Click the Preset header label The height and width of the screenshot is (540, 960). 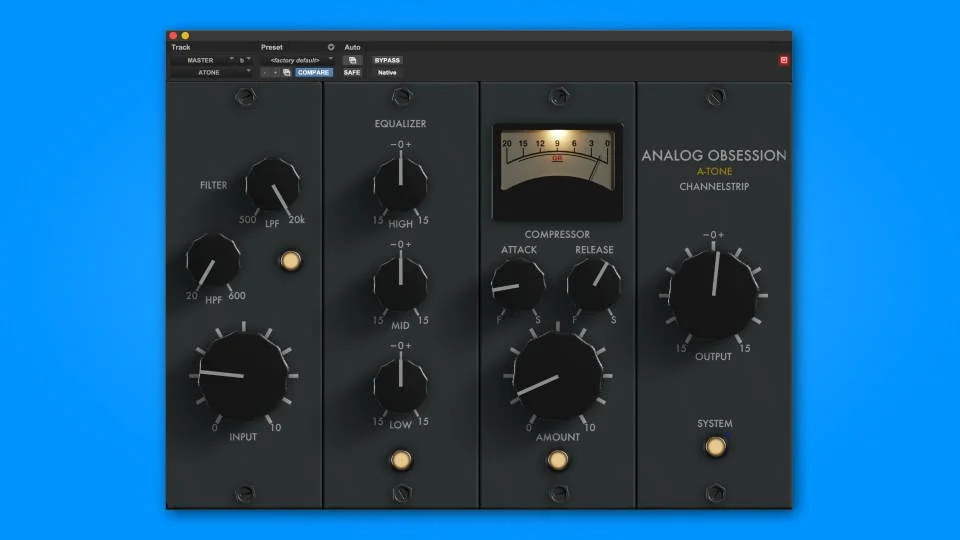click(272, 47)
